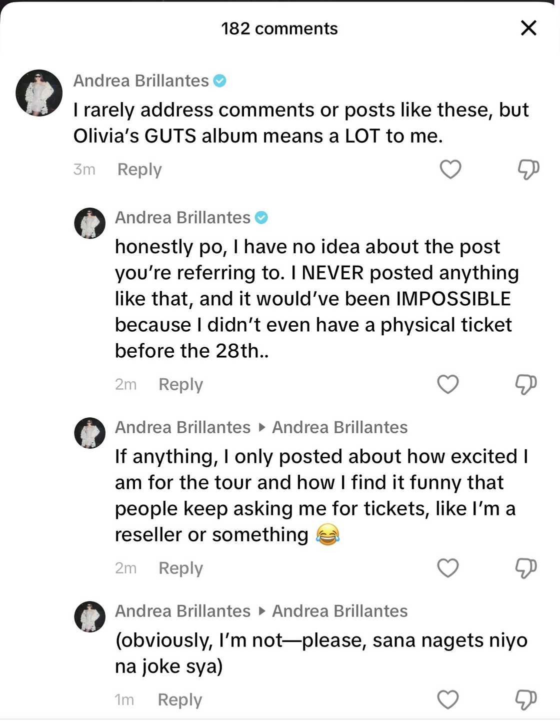
Task: Open avatar beside the reseller reply
Action: [90, 433]
